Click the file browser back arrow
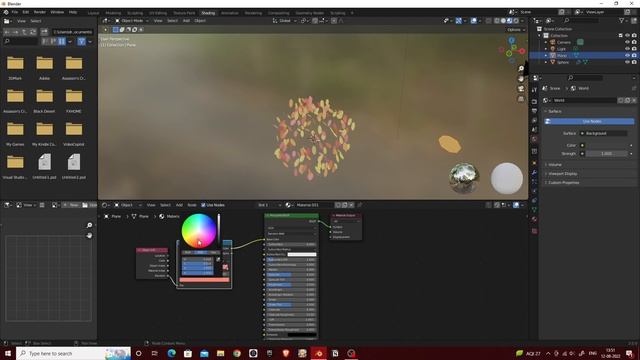The height and width of the screenshot is (360, 640). pos(7,32)
